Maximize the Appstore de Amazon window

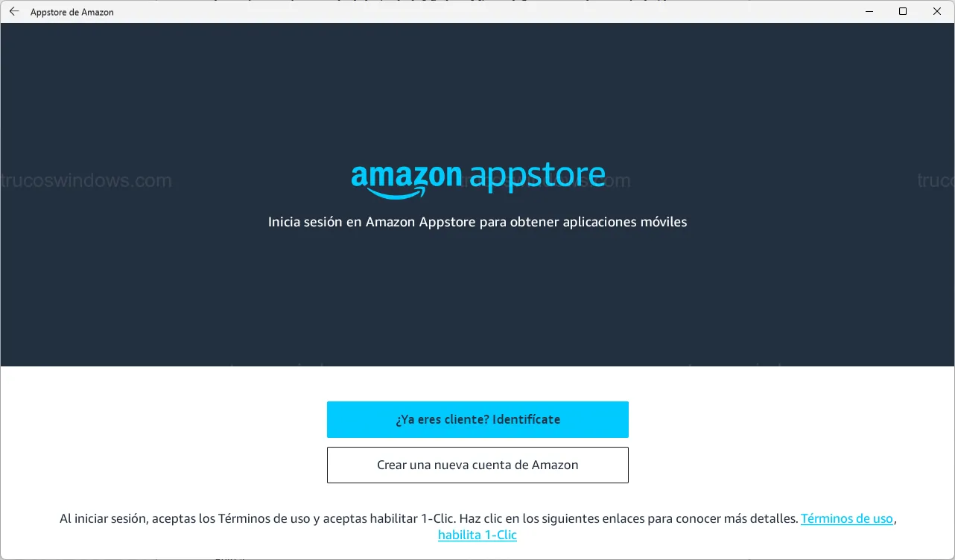coord(903,12)
